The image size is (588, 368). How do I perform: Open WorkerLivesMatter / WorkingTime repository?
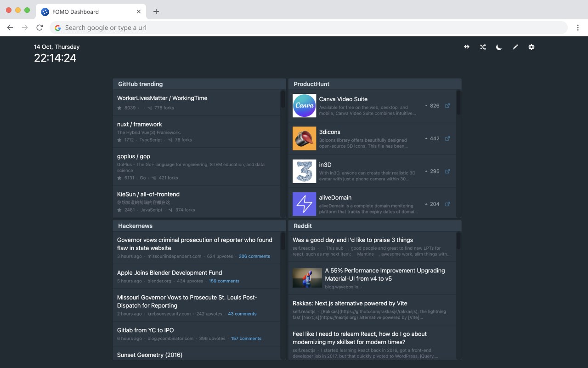(x=162, y=98)
